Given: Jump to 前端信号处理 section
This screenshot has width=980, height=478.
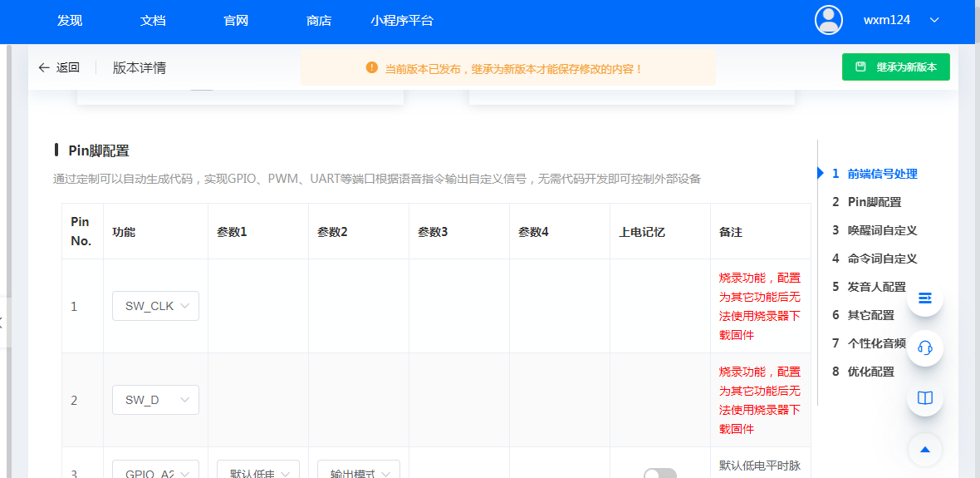Looking at the screenshot, I should [x=882, y=174].
